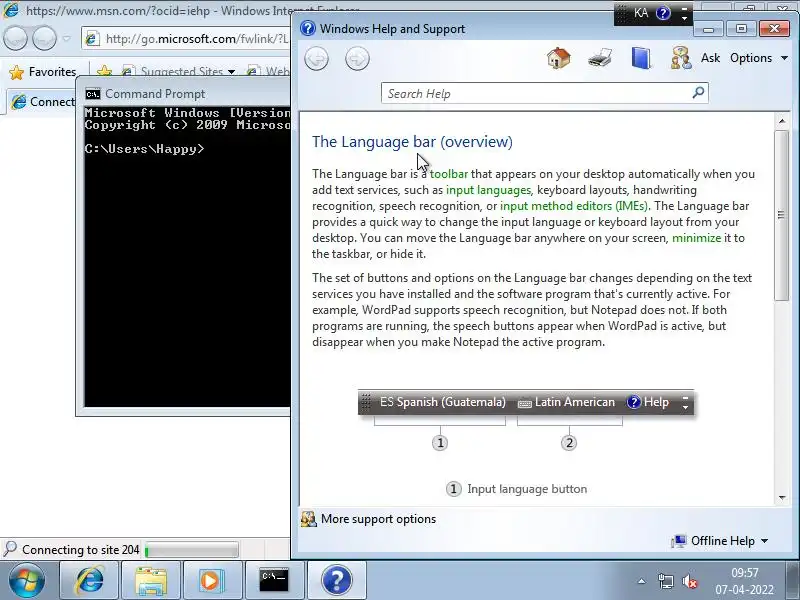
Task: Go to Help and Support home page
Action: coord(559,58)
